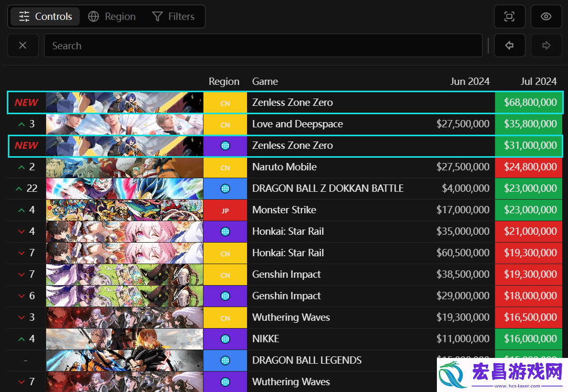Click the globe icon for DRAGON BALL LEGENDS
Image resolution: width=568 pixels, height=392 pixels.
225,361
